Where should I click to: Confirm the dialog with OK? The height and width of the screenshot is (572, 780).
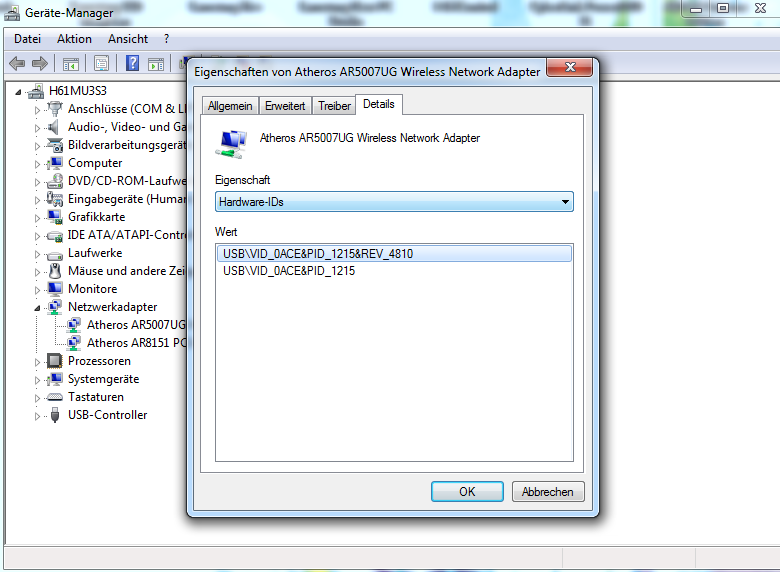coord(467,491)
